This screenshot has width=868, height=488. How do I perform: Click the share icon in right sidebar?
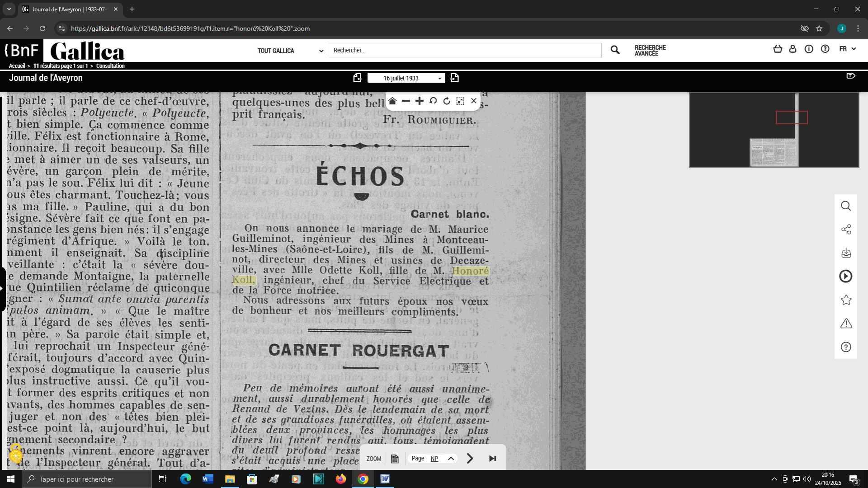[x=846, y=230]
